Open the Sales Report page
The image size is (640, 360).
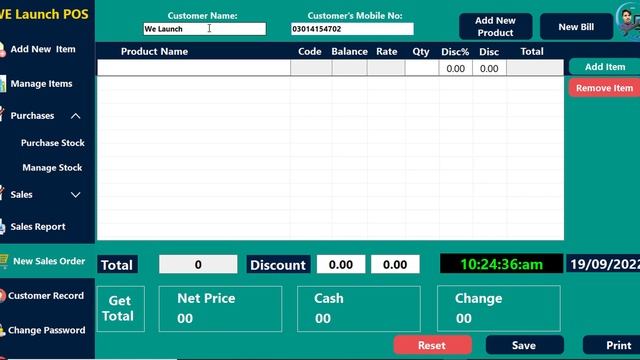coord(38,227)
